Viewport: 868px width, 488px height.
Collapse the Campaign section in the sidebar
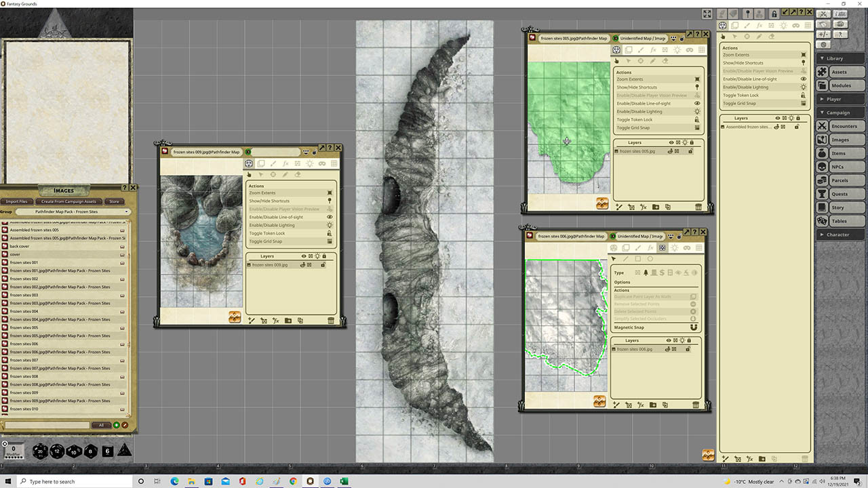[x=840, y=113]
